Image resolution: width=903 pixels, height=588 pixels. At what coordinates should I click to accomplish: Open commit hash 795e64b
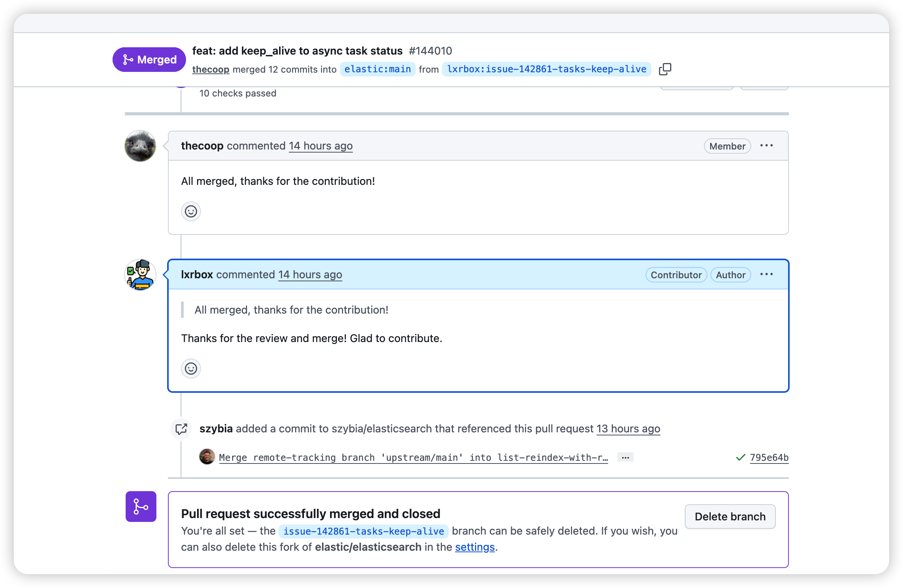tap(769, 457)
